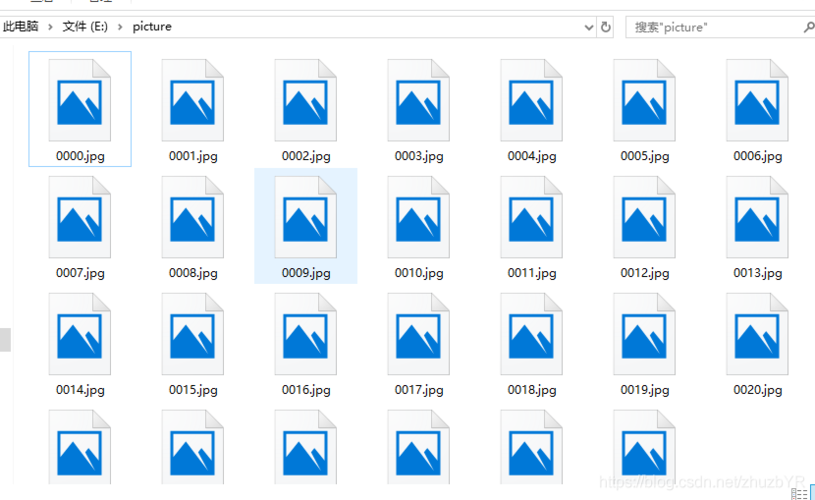This screenshot has height=500, width=815.
Task: Open the address bar history dropdown
Action: coord(587,27)
